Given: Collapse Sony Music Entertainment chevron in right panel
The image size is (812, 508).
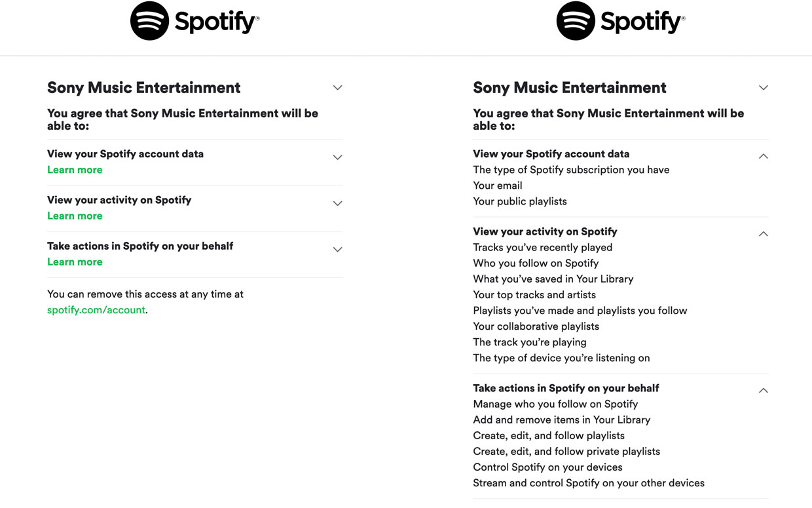Looking at the screenshot, I should (x=763, y=88).
